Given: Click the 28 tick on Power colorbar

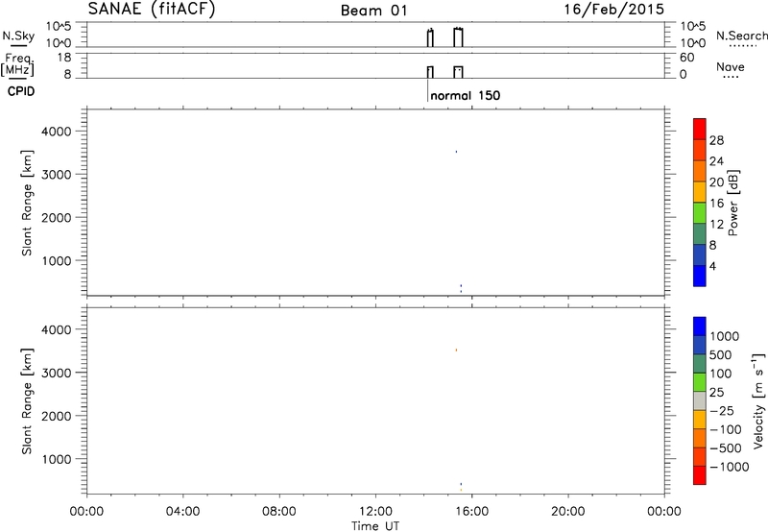Looking at the screenshot, I should coord(716,140).
